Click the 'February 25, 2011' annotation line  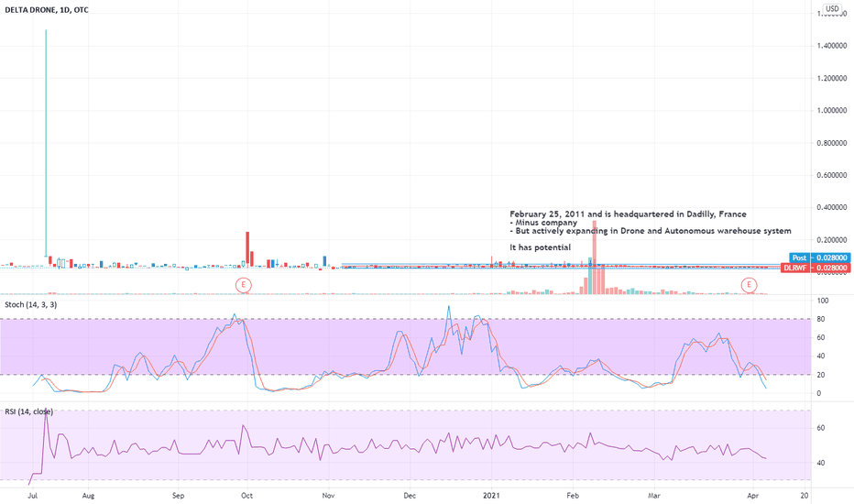coord(628,214)
